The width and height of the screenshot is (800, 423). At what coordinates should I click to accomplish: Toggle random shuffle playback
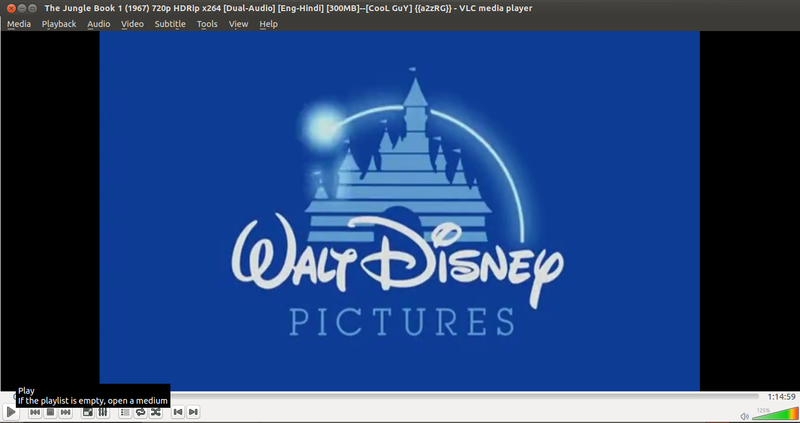coord(156,412)
